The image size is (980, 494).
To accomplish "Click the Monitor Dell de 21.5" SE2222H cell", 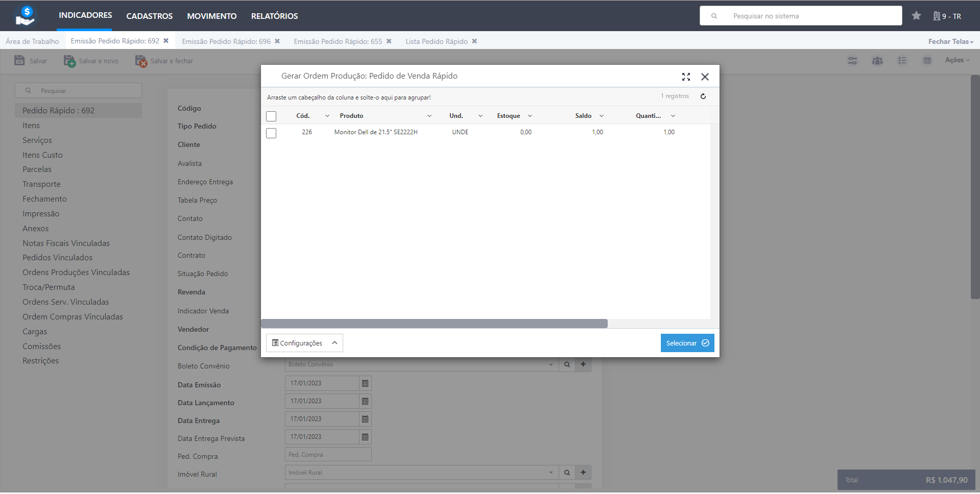I will 376,132.
